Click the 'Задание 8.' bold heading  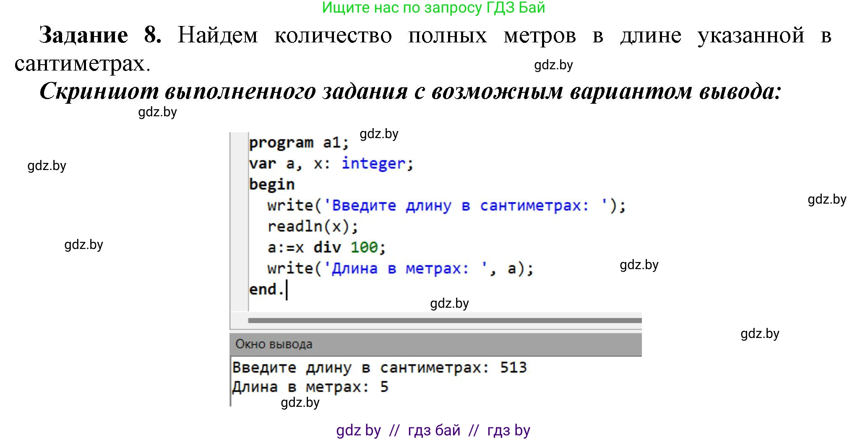pyautogui.click(x=100, y=35)
